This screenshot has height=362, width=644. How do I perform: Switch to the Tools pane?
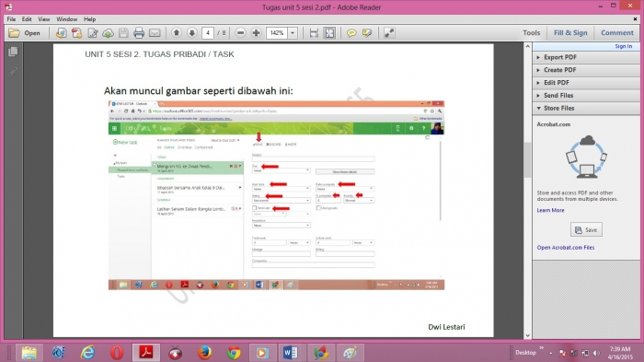pos(532,33)
